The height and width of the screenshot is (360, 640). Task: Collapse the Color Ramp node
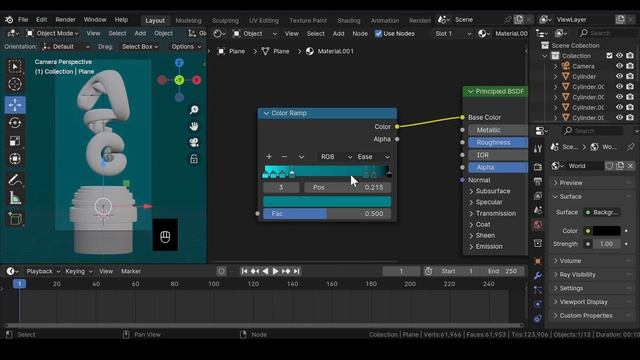coord(267,113)
